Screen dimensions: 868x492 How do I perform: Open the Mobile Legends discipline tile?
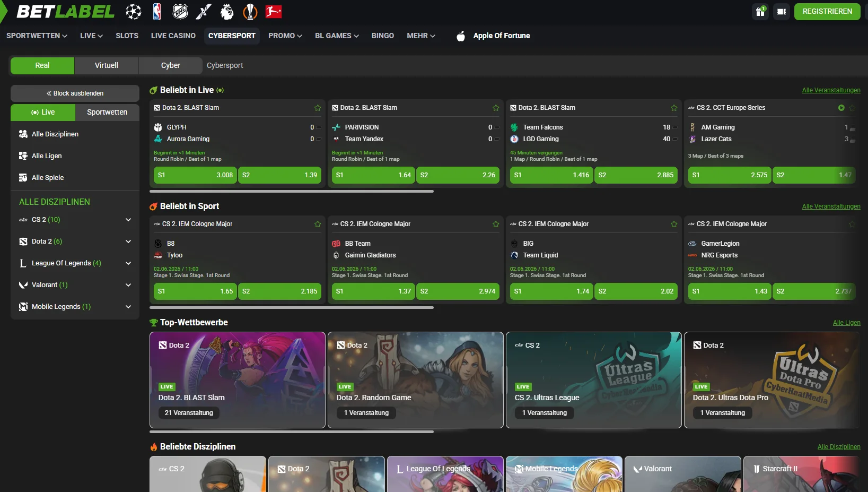(564, 474)
